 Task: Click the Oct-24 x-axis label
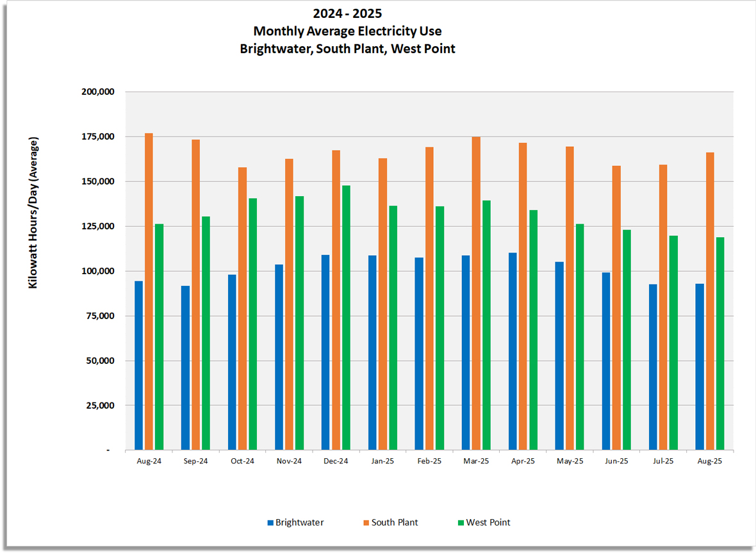[x=242, y=461]
